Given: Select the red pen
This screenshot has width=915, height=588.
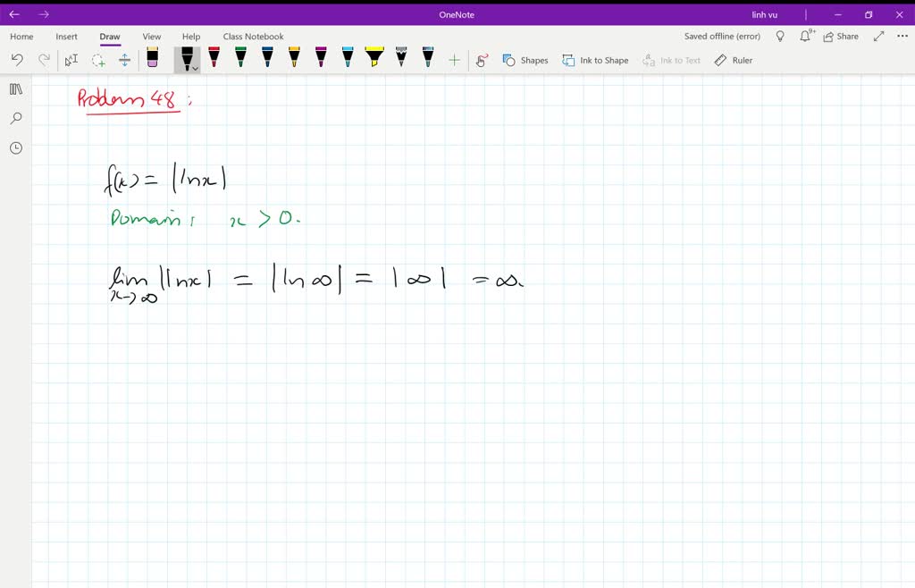Looking at the screenshot, I should 214,59.
